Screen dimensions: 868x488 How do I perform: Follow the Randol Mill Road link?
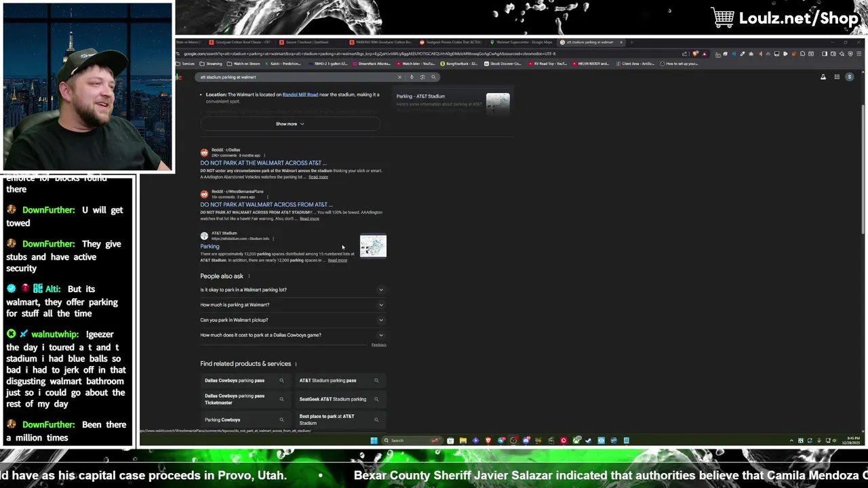click(300, 95)
